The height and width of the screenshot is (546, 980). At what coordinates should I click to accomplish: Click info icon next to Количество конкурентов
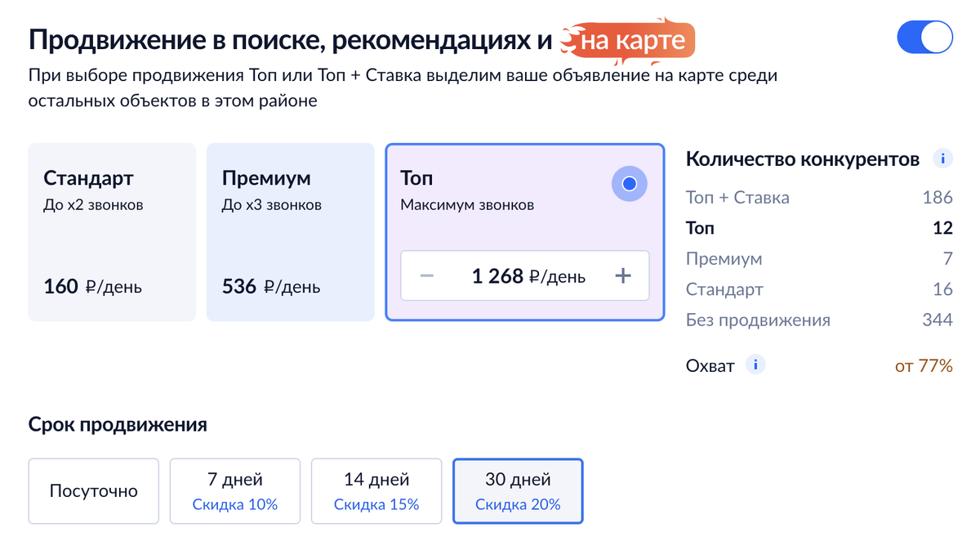pyautogui.click(x=943, y=159)
